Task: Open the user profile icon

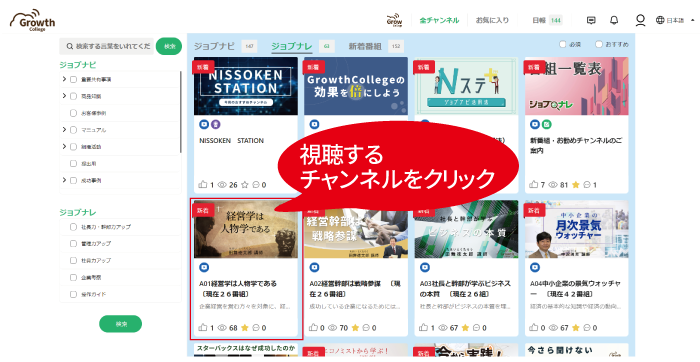Action: 640,20
